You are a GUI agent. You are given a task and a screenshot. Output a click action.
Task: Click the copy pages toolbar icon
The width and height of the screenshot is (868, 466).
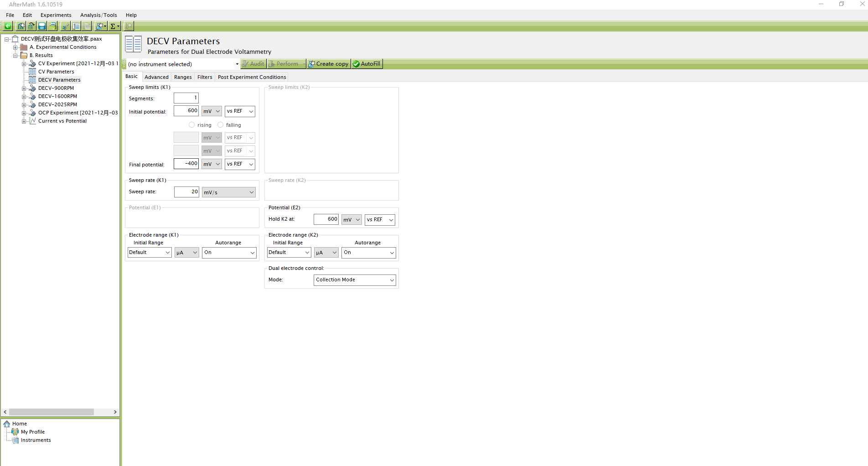(x=76, y=26)
